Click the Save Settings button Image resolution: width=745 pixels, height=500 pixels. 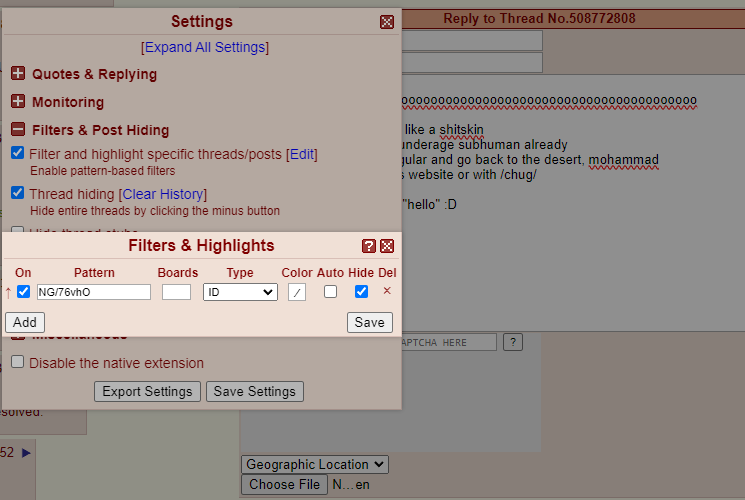click(255, 391)
